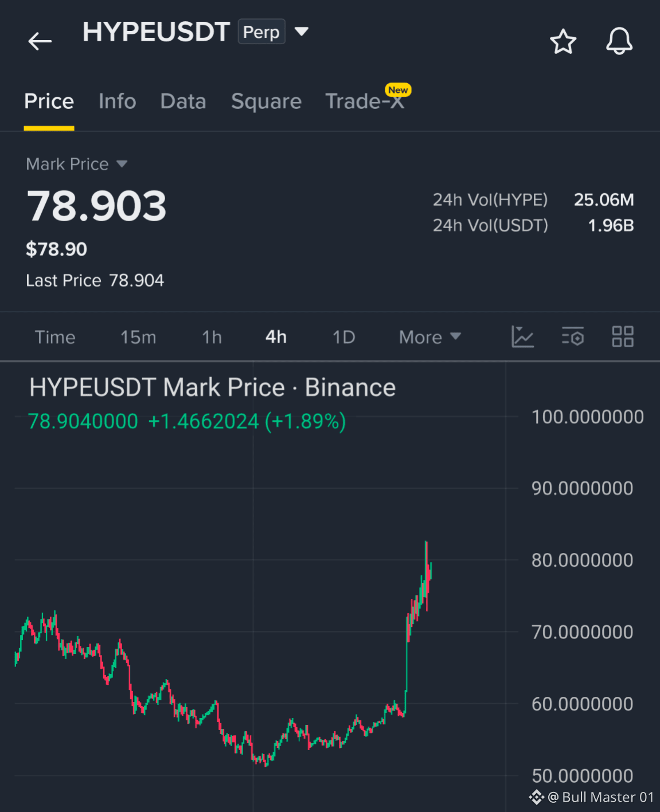Open the Trade-X tab
The image size is (660, 812).
[365, 101]
